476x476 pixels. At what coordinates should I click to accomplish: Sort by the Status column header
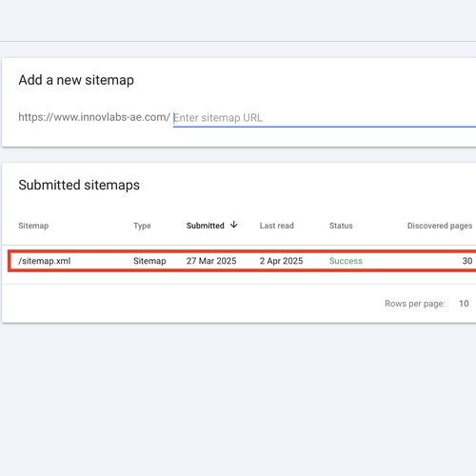(x=341, y=226)
